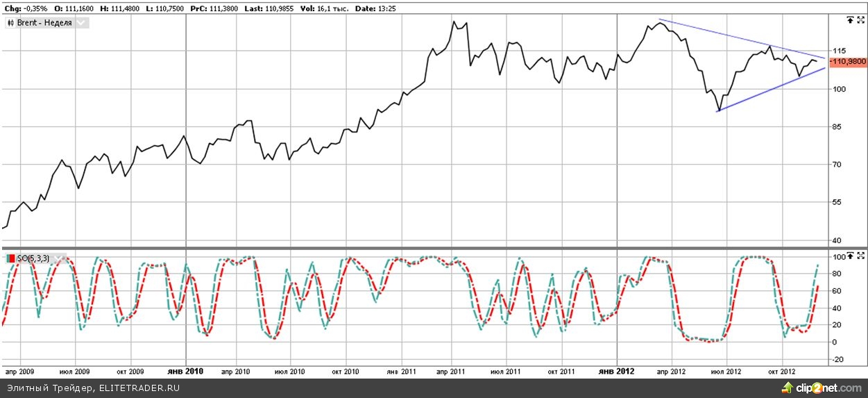Click the up-arrow icon in price pane corner
This screenshot has height=398, width=868.
click(x=849, y=21)
